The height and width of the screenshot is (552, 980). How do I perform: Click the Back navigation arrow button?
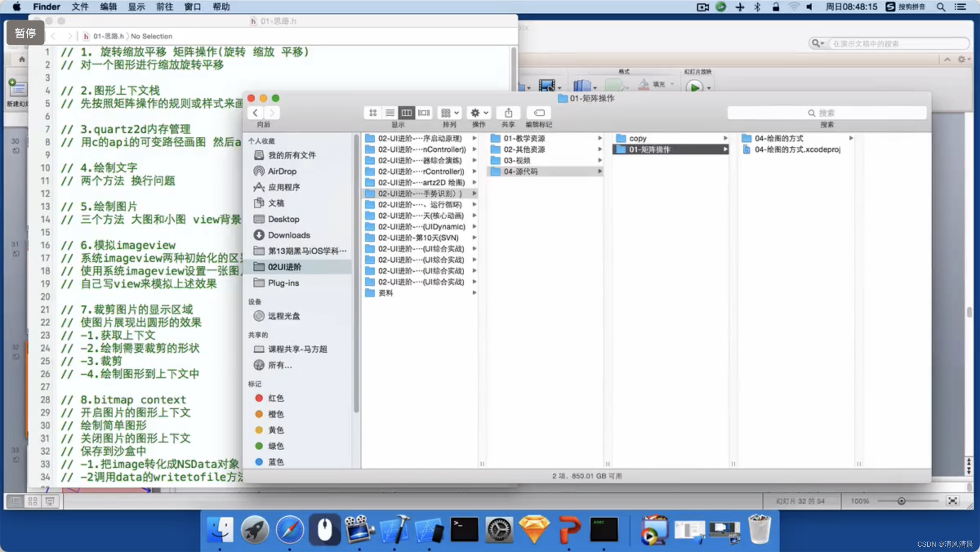pos(255,112)
